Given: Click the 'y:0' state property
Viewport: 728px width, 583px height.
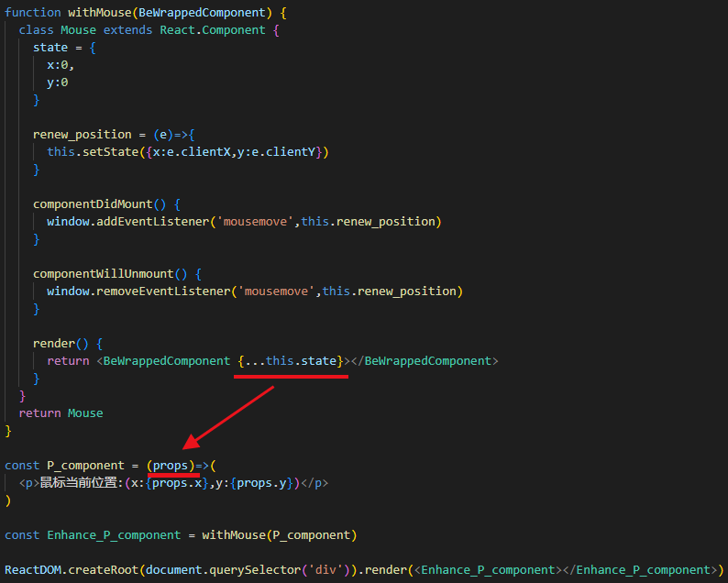Looking at the screenshot, I should pyautogui.click(x=57, y=82).
